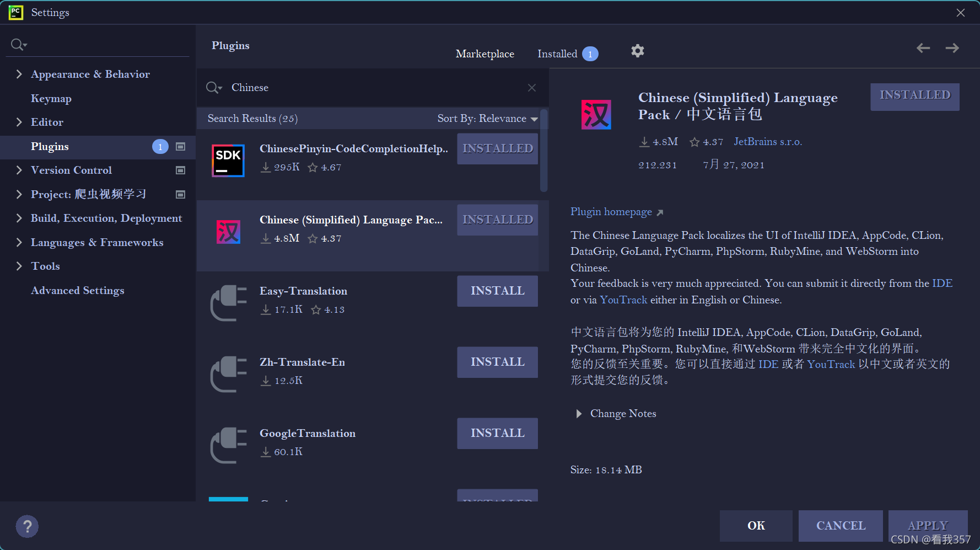
Task: Click the Chinese Language Pack list icon
Action: tap(228, 232)
